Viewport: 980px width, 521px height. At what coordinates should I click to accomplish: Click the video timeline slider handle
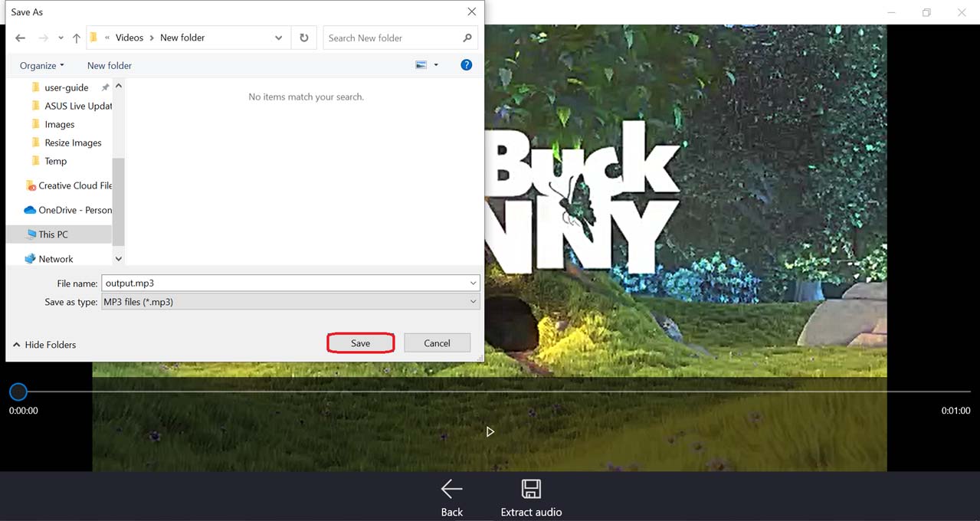18,392
